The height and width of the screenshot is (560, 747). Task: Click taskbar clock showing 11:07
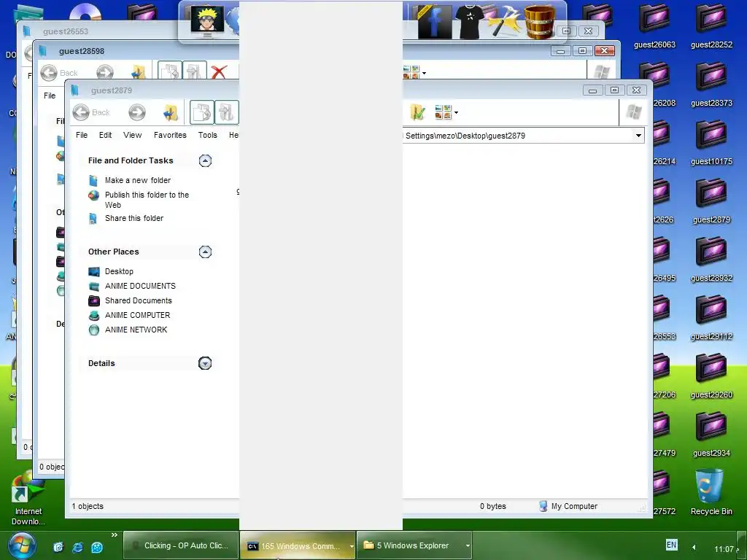[x=724, y=549]
